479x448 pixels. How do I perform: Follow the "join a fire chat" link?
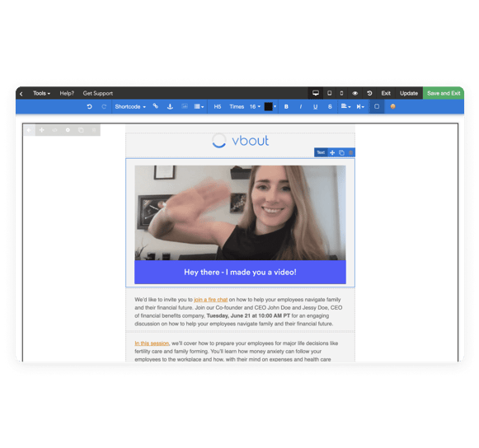tap(211, 300)
